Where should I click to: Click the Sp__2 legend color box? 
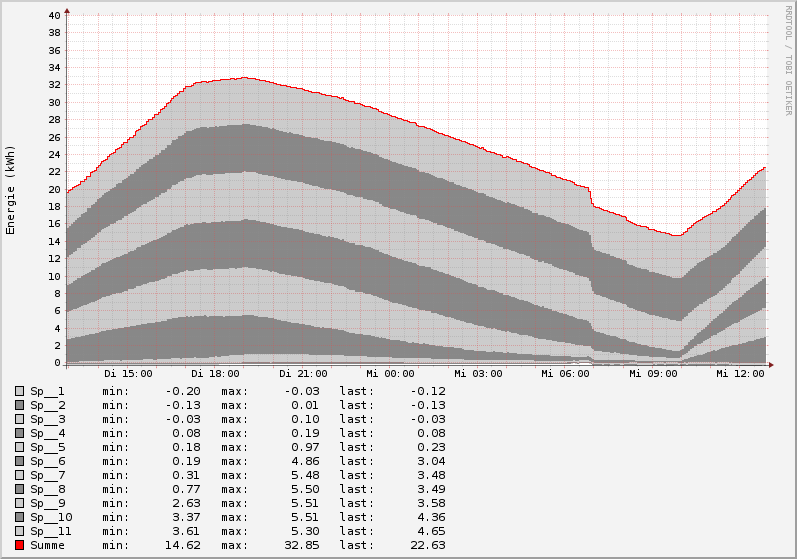[19, 405]
